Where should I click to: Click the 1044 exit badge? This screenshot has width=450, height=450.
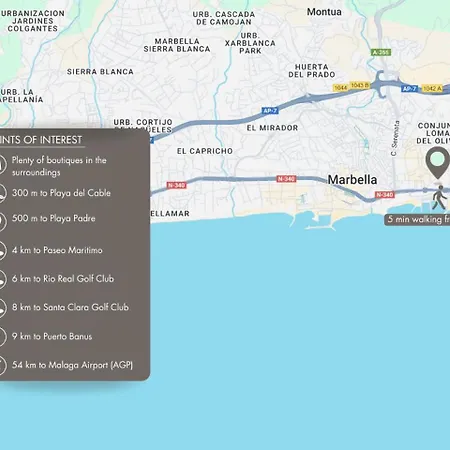pos(341,88)
